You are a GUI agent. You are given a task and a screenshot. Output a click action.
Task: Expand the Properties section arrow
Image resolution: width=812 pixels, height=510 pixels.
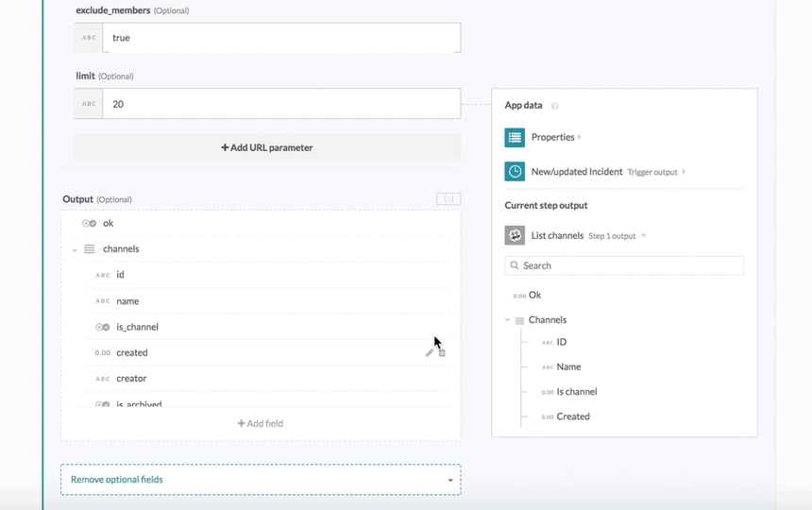coord(580,137)
